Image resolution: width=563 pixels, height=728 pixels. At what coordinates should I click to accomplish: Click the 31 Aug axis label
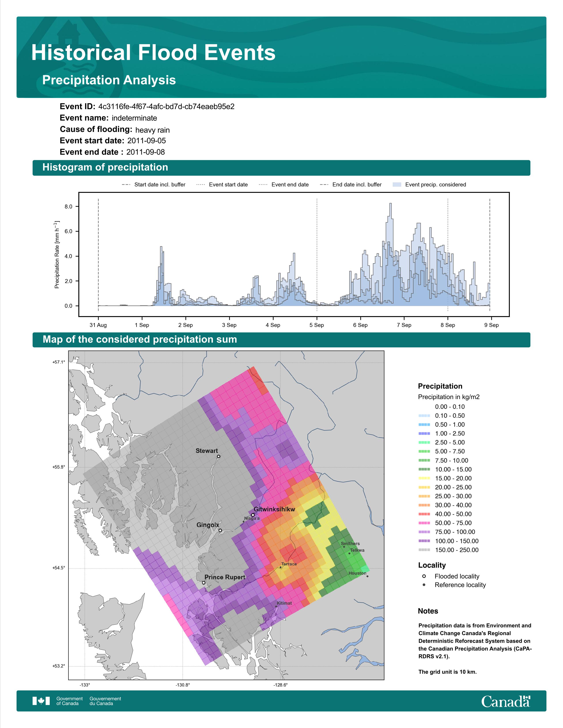pyautogui.click(x=98, y=325)
